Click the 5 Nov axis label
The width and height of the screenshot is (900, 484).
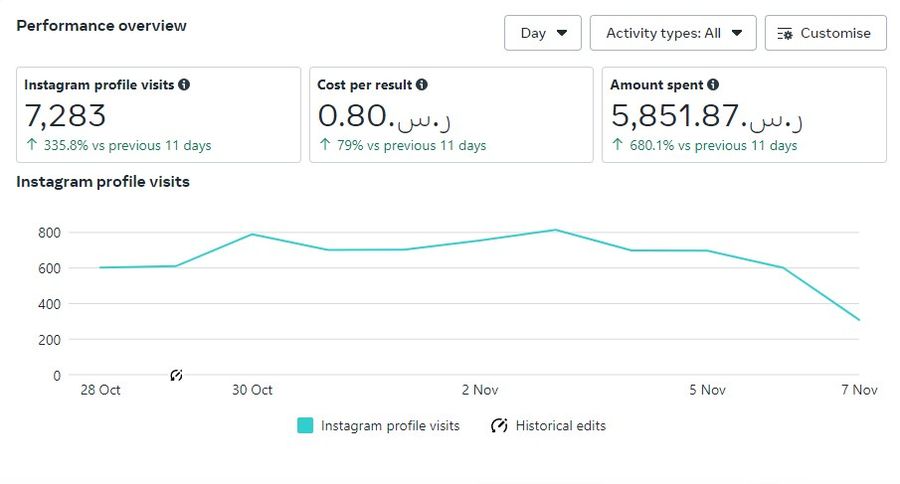tap(707, 390)
